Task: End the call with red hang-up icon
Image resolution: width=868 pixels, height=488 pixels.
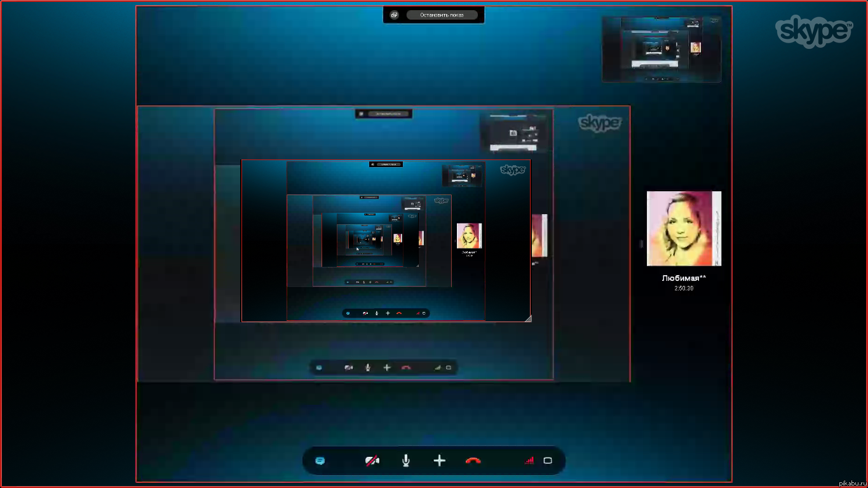Action: (x=473, y=461)
